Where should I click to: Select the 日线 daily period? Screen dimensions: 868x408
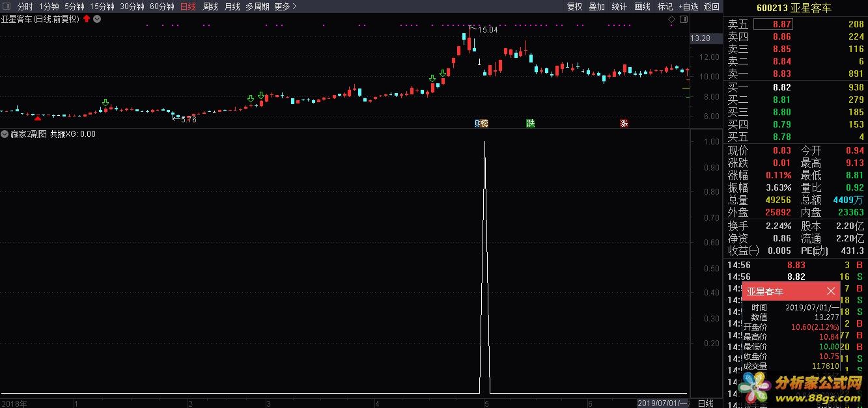pos(188,7)
